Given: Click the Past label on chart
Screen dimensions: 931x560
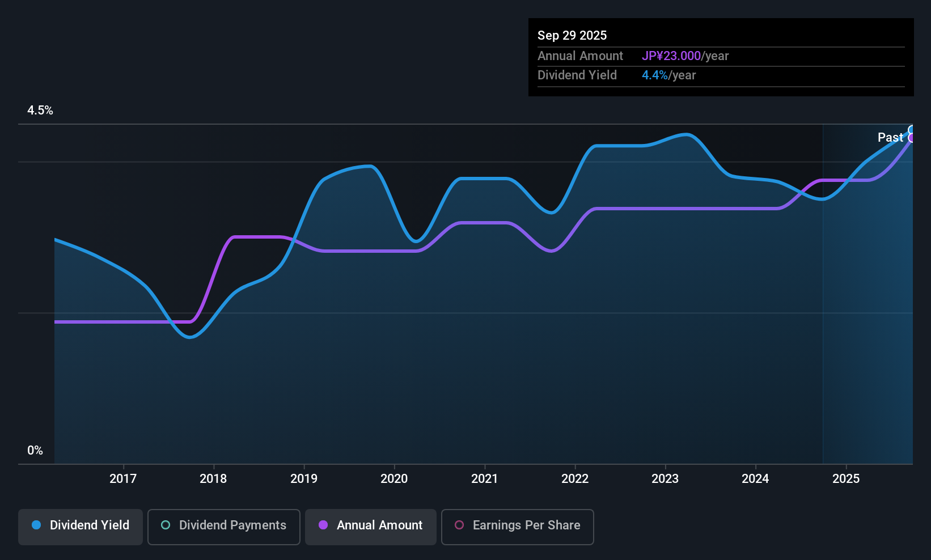Looking at the screenshot, I should click(890, 138).
